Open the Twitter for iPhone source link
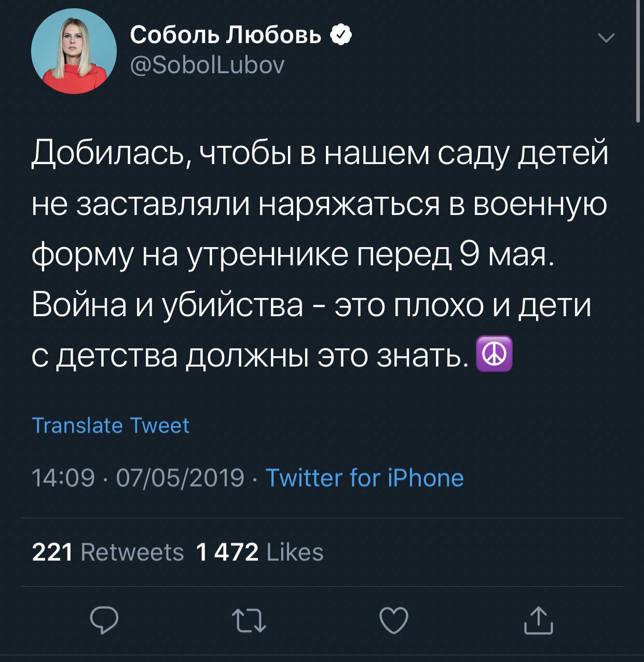Image resolution: width=644 pixels, height=662 pixels. coord(364,478)
